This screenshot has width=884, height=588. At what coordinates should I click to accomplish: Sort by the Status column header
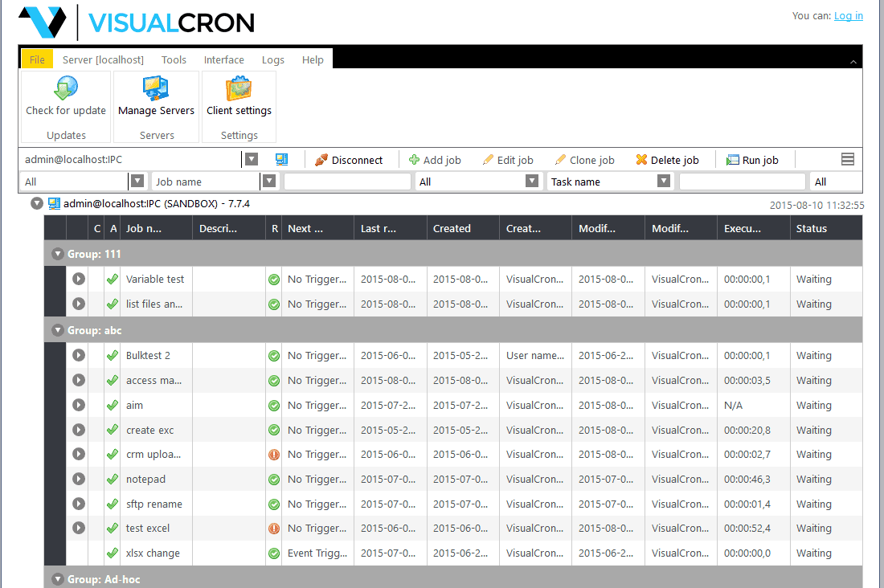pyautogui.click(x=826, y=228)
